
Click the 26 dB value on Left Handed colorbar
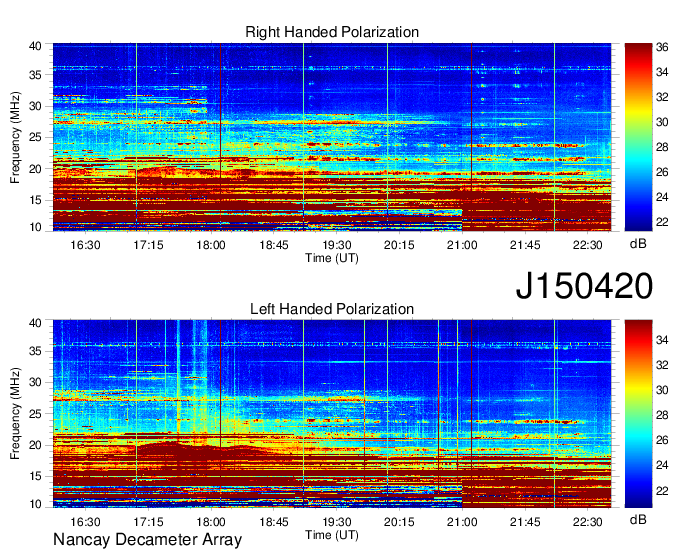pos(662,441)
